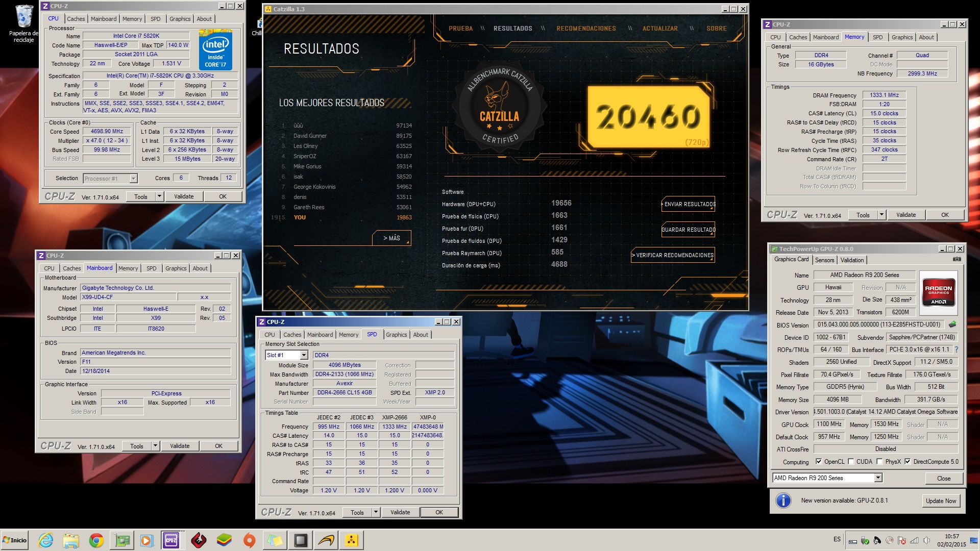The height and width of the screenshot is (551, 980).
Task: Open the Recycle Bin desktop icon
Action: tap(23, 23)
